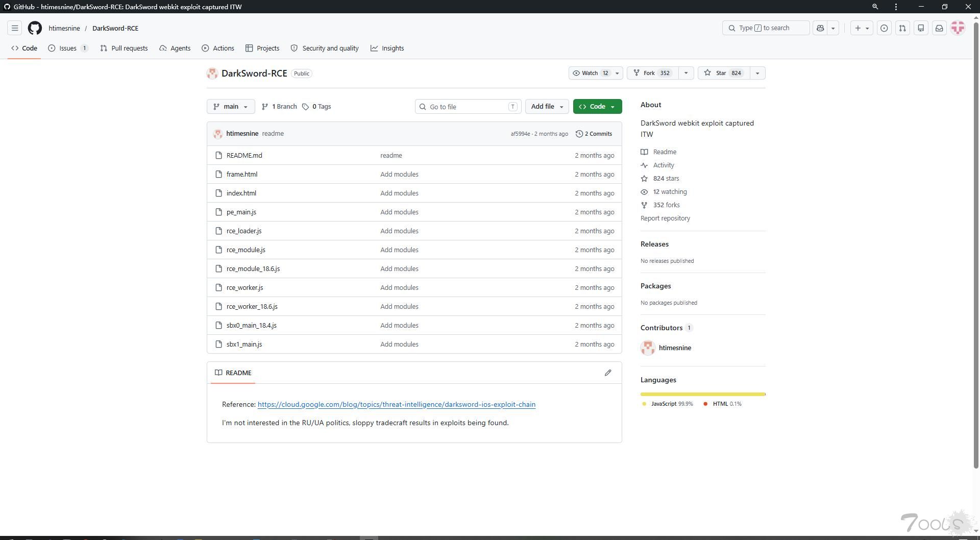Viewport: 980px width, 540px height.
Task: Open the htimesnine contributor avatar
Action: click(648, 348)
